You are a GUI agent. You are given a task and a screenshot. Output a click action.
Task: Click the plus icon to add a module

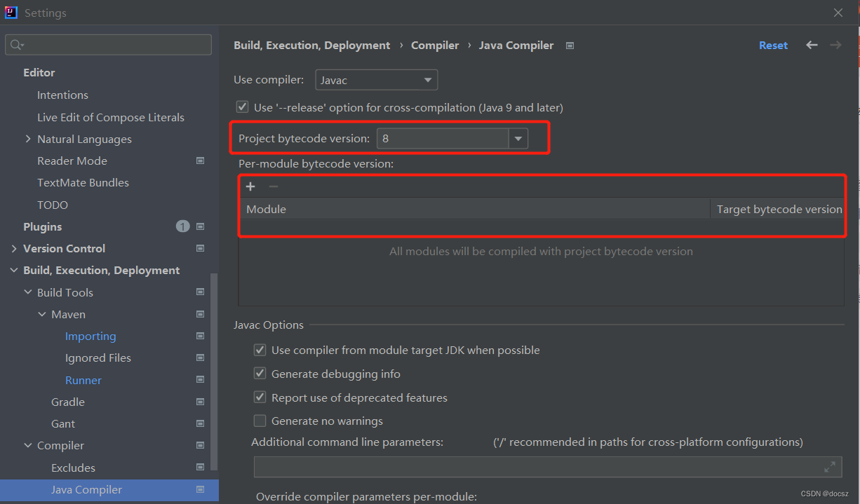click(250, 186)
